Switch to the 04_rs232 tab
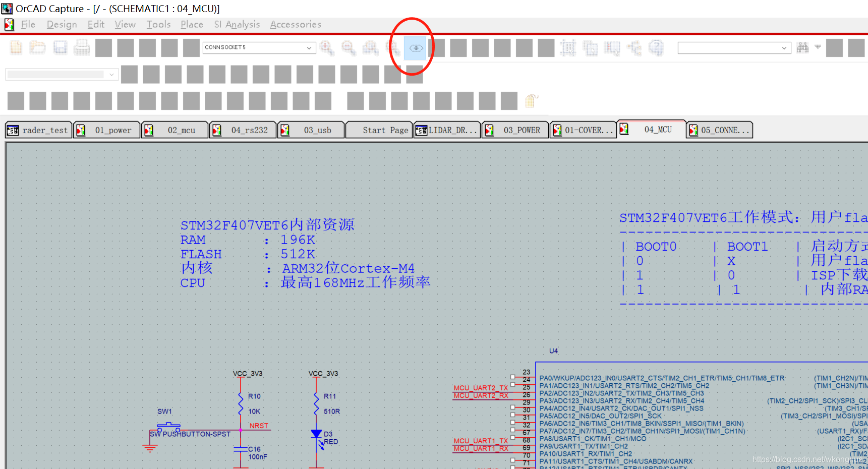Screen dimensions: 868x469 point(243,130)
